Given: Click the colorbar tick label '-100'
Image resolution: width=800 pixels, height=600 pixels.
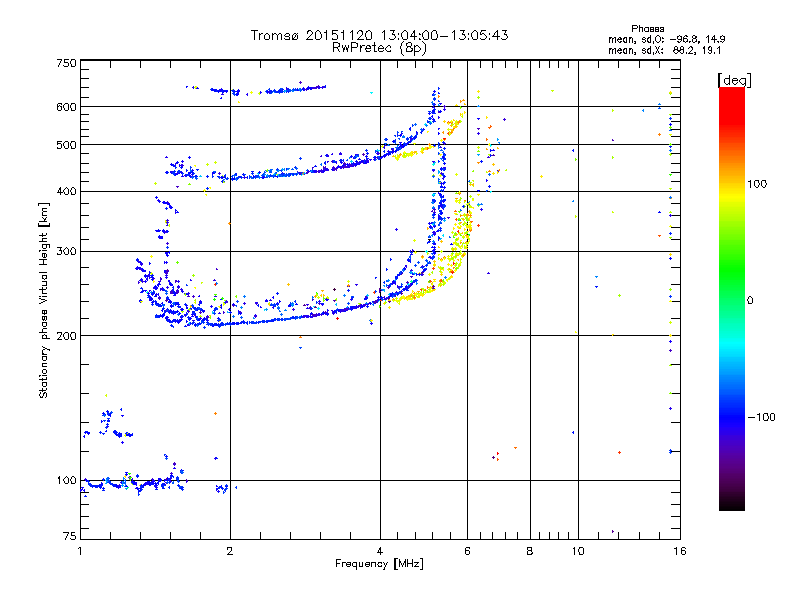Looking at the screenshot, I should pyautogui.click(x=761, y=417).
